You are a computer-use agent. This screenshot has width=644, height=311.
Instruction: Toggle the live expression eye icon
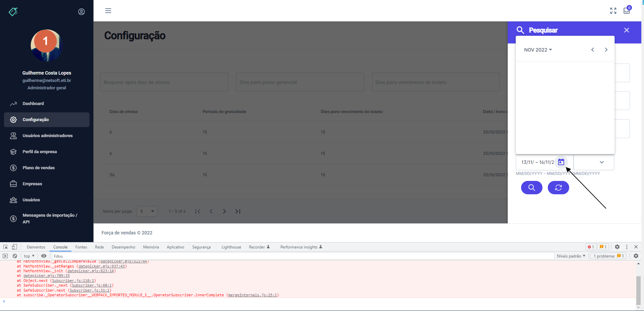click(x=44, y=256)
